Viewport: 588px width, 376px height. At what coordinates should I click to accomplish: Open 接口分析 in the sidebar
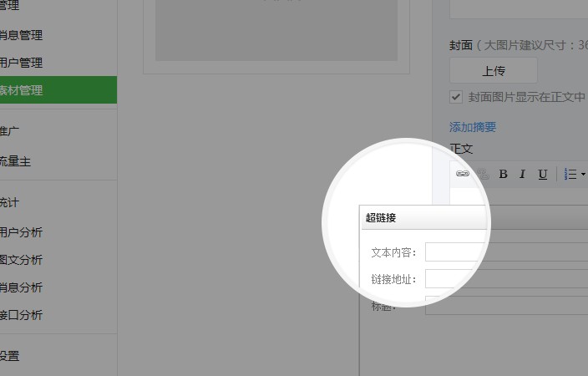point(21,315)
